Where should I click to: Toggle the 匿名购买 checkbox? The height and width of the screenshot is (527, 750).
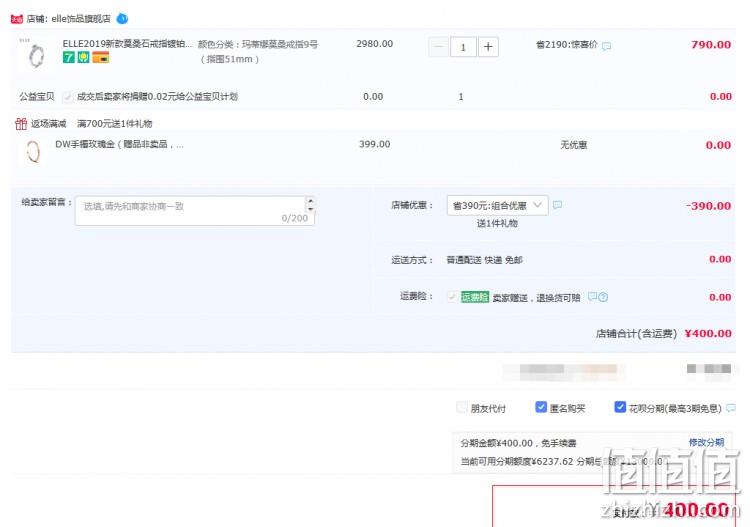tap(540, 407)
